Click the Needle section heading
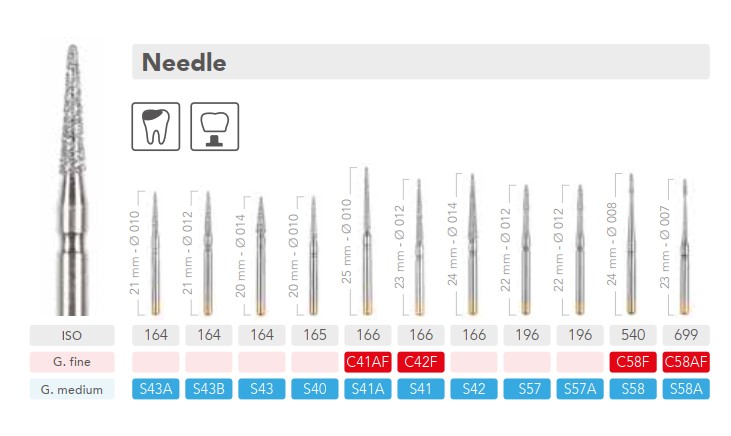 click(184, 62)
